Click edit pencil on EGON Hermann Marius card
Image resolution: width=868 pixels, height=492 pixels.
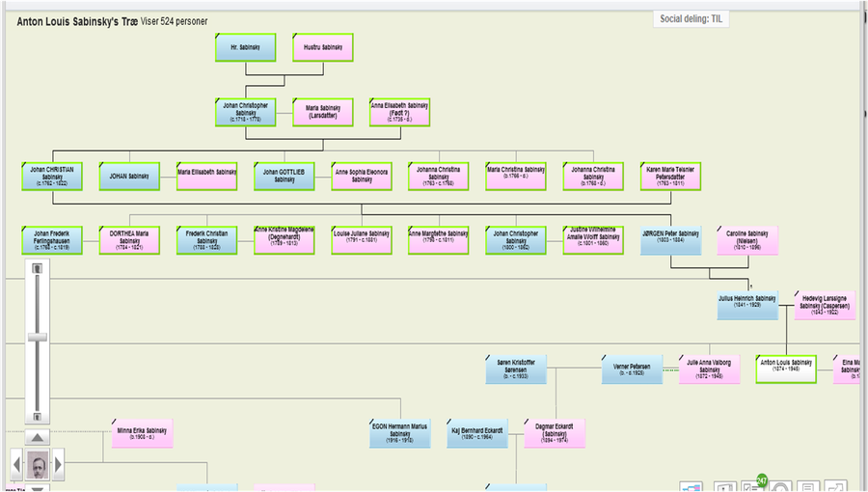point(372,422)
